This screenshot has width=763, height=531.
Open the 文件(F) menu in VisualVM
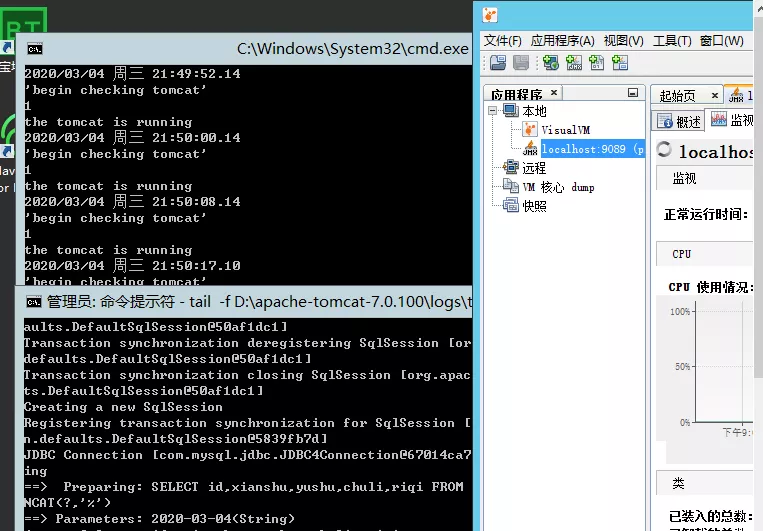click(502, 41)
